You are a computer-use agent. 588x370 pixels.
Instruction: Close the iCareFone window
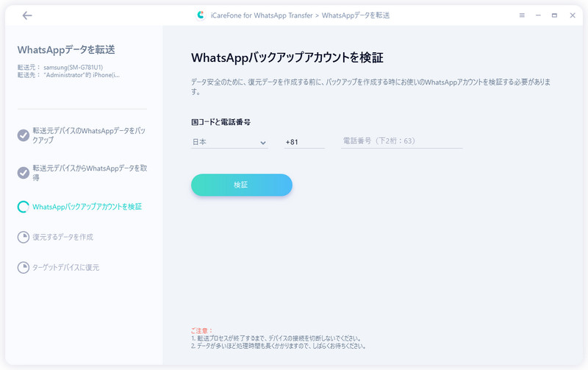point(573,15)
